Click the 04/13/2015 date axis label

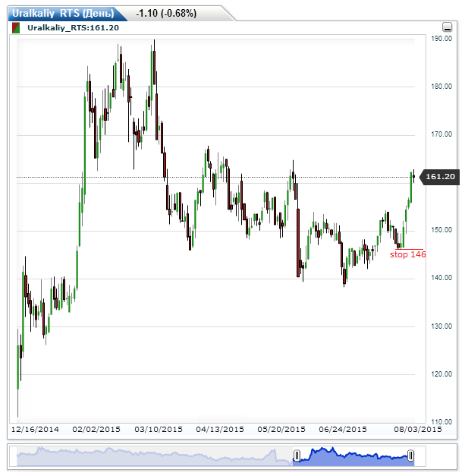220,430
